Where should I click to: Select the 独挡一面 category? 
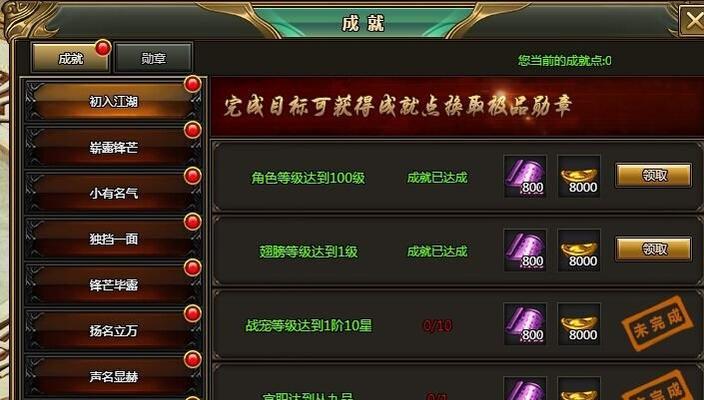[x=113, y=239]
